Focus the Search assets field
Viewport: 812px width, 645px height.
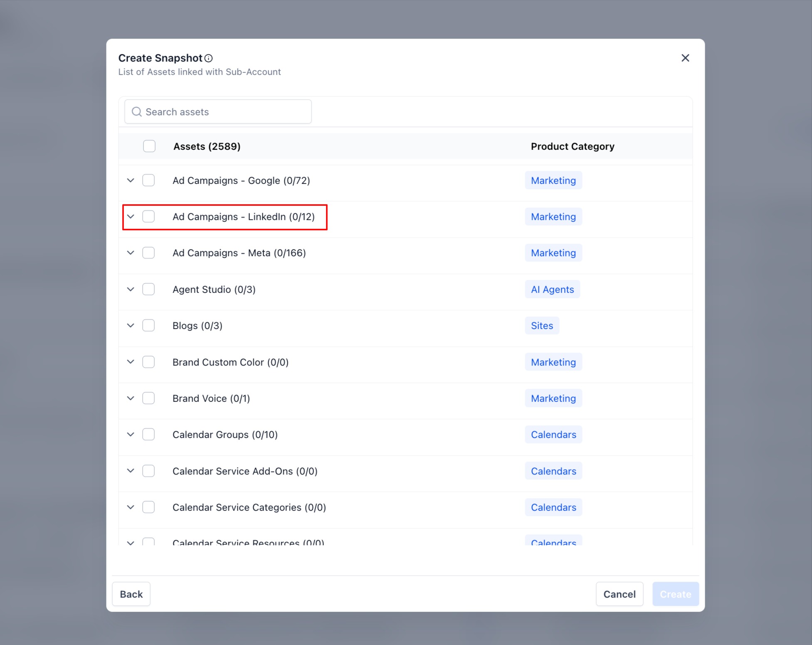[x=225, y=112]
